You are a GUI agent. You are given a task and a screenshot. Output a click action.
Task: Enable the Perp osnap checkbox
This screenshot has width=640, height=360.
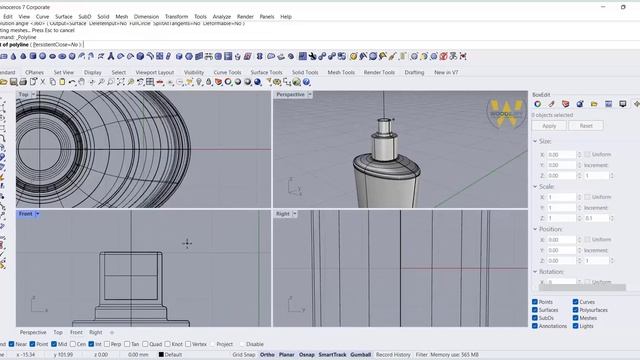pos(107,344)
